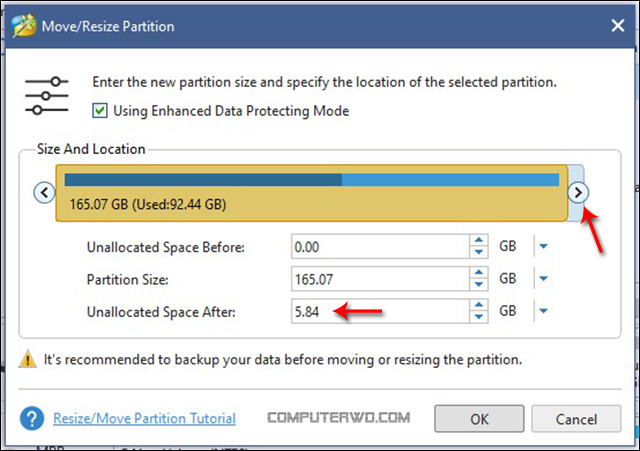Screen dimensions: 640x451
Task: Click the Cancel button
Action: (x=576, y=419)
